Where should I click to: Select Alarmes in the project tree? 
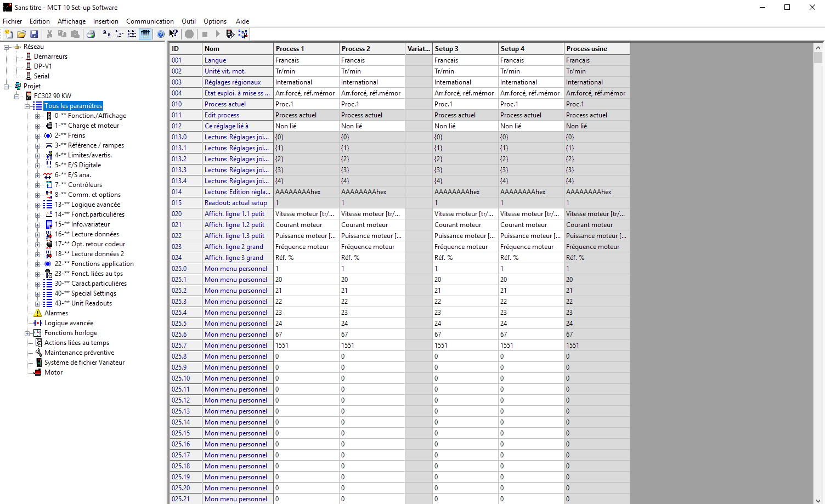(x=56, y=313)
